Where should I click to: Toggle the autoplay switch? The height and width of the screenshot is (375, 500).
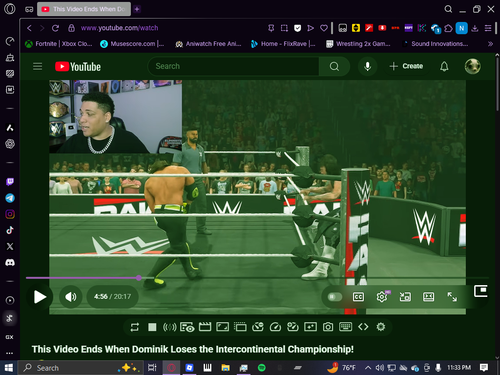pyautogui.click(x=334, y=297)
